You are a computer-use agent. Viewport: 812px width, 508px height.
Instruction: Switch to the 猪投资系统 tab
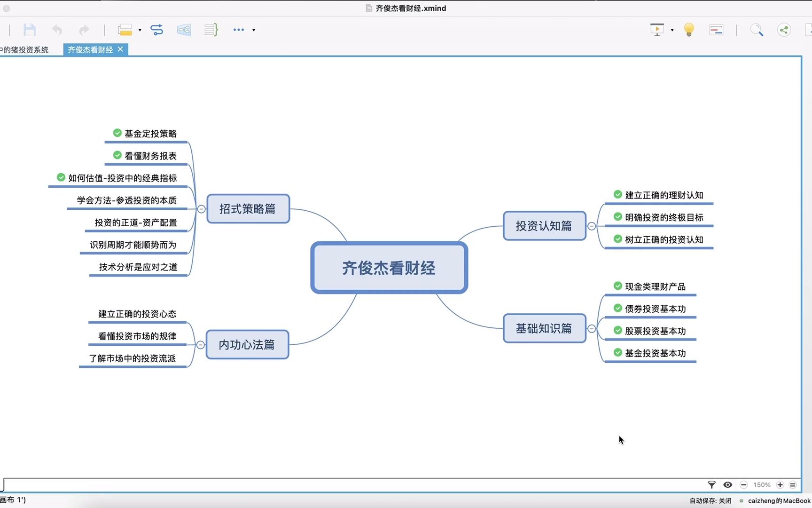(24, 50)
